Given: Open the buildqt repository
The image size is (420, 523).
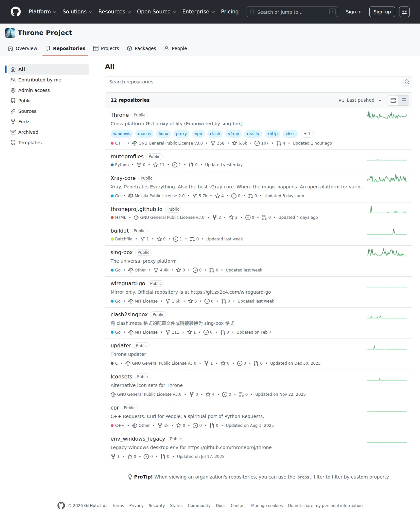Looking at the screenshot, I should coord(120,231).
